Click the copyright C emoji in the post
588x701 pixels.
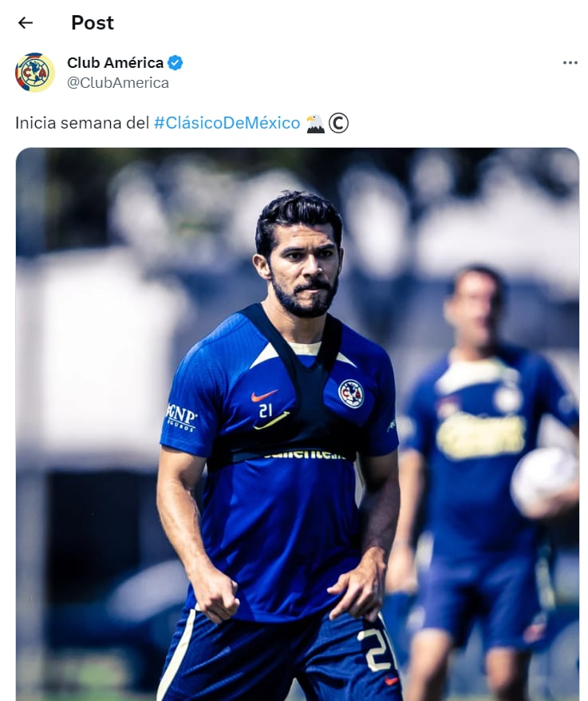338,124
